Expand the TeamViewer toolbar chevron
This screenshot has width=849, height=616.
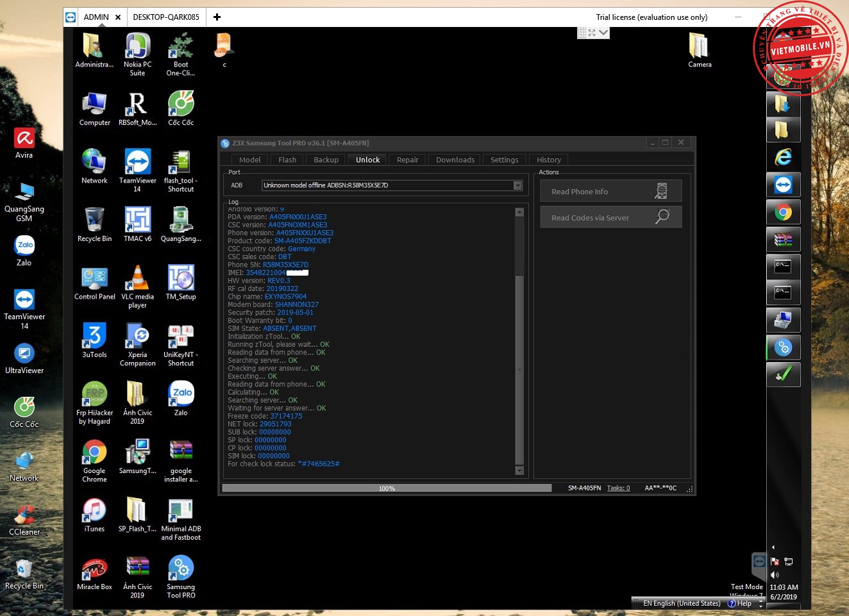603,32
